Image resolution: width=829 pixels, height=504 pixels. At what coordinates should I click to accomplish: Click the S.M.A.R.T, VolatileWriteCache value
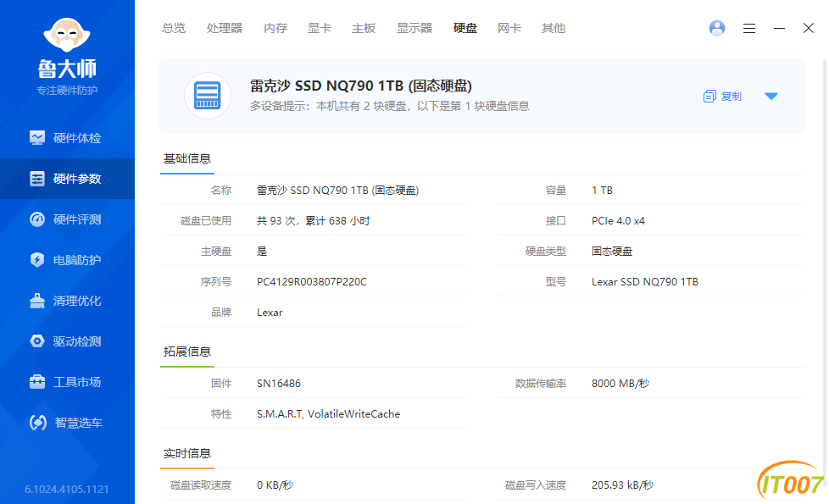click(328, 413)
